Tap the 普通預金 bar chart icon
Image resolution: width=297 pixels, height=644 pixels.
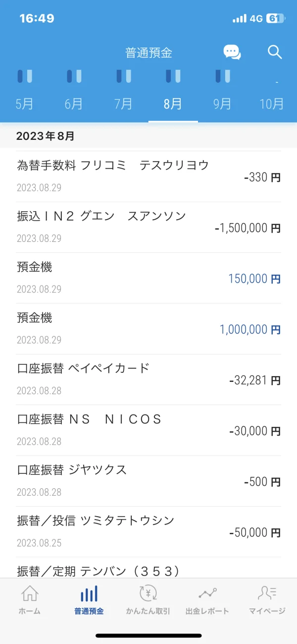89,593
